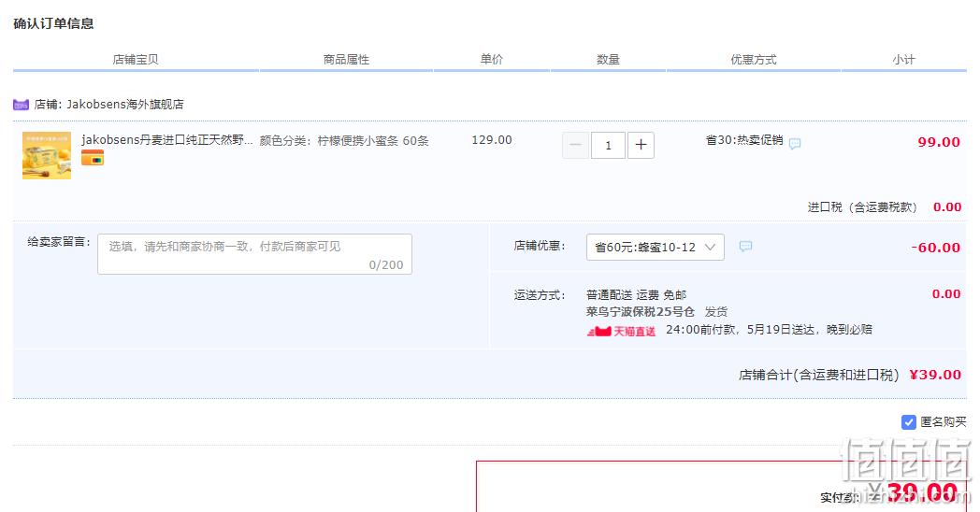This screenshot has width=980, height=512.
Task: Click the 菜鸟宁波保税25号仓 warehouse text
Action: pos(640,311)
